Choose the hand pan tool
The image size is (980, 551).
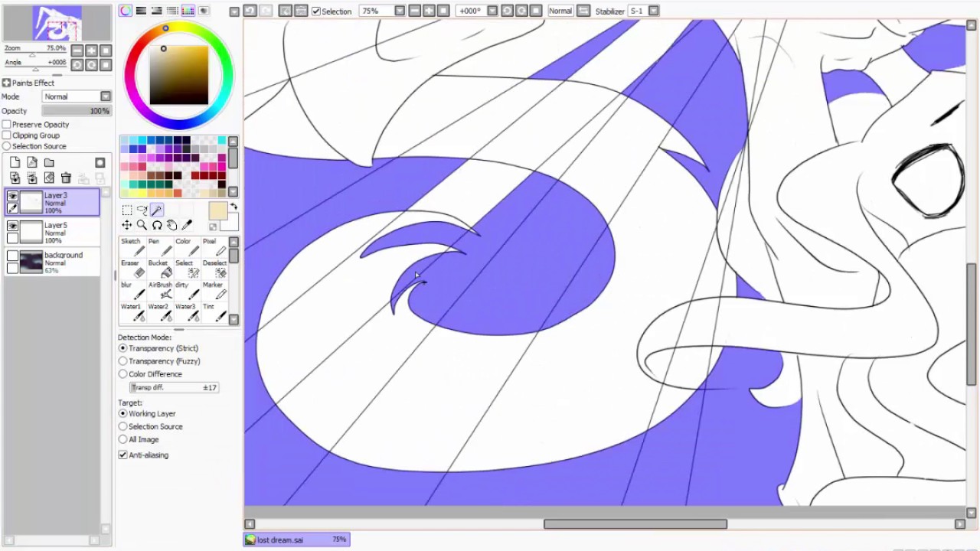[171, 225]
